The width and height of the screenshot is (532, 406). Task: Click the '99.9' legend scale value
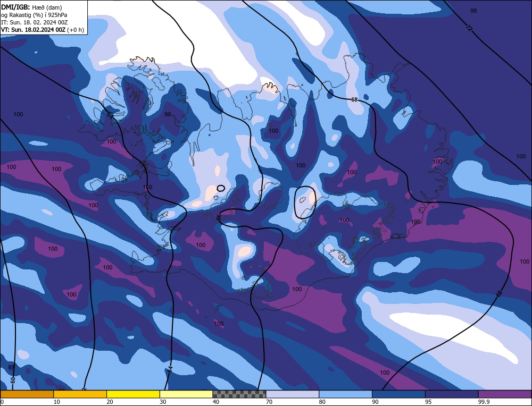(x=483, y=402)
